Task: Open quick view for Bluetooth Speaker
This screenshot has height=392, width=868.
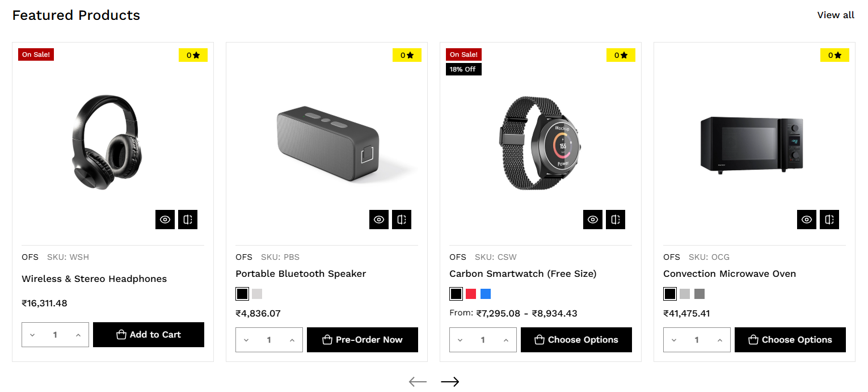Action: [x=379, y=220]
